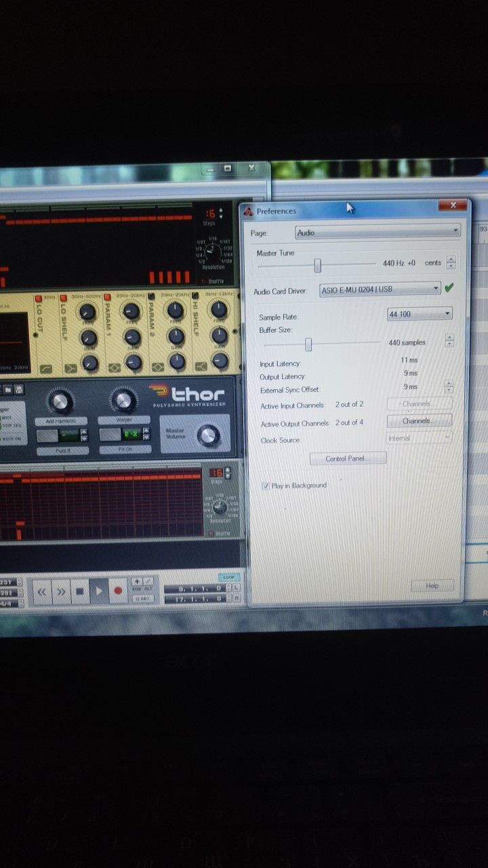The image size is (488, 868).
Task: Click the Thor button above FX On
Action: (110, 435)
